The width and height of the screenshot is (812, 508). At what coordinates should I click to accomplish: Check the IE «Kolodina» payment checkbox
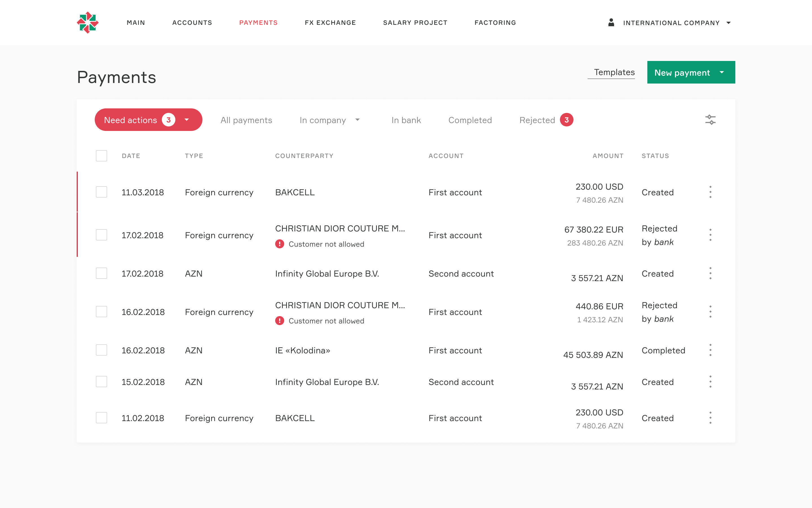point(101,350)
